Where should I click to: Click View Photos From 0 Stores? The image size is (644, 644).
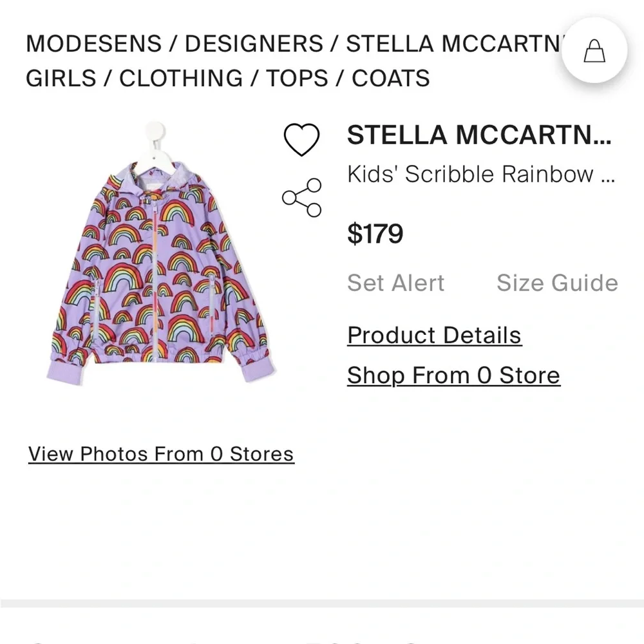160,454
